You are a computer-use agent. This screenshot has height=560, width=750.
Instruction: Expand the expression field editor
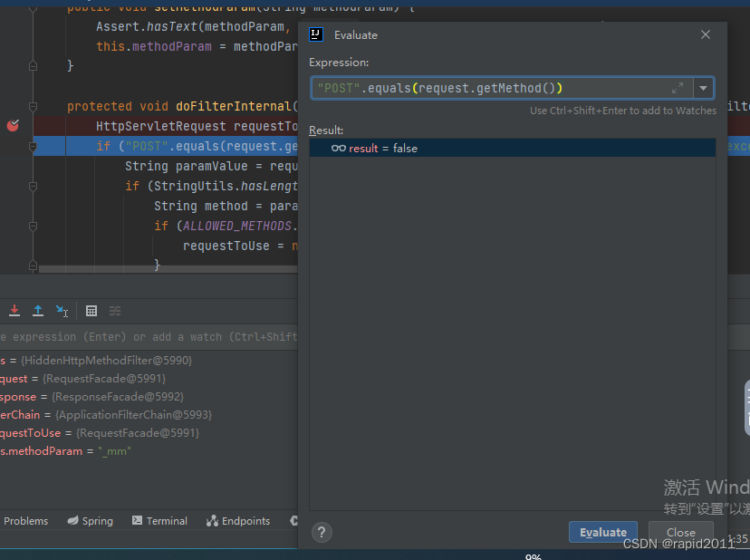(678, 88)
